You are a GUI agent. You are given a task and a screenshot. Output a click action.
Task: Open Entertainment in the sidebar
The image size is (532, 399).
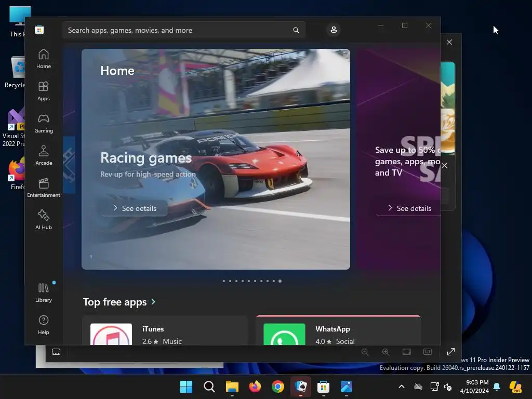(44, 188)
